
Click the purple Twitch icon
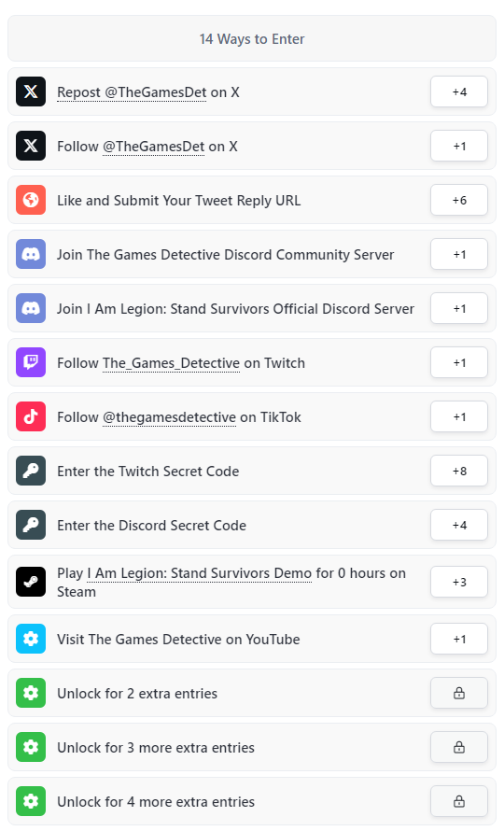pos(31,362)
